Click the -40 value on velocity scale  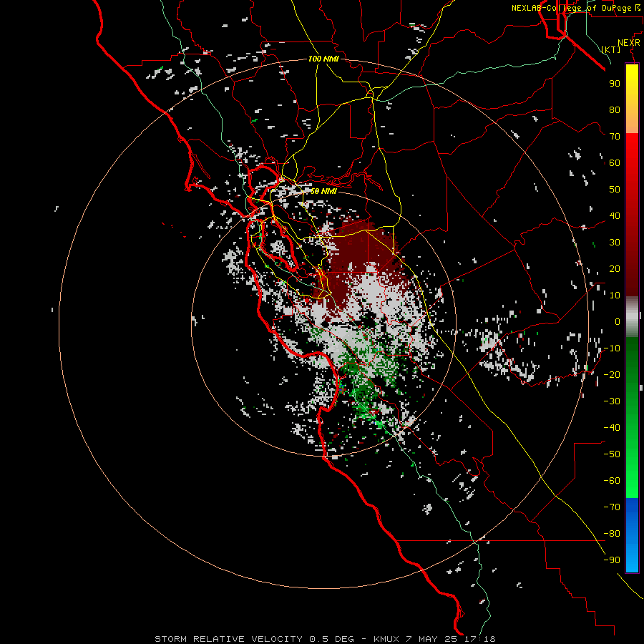[x=612, y=428]
